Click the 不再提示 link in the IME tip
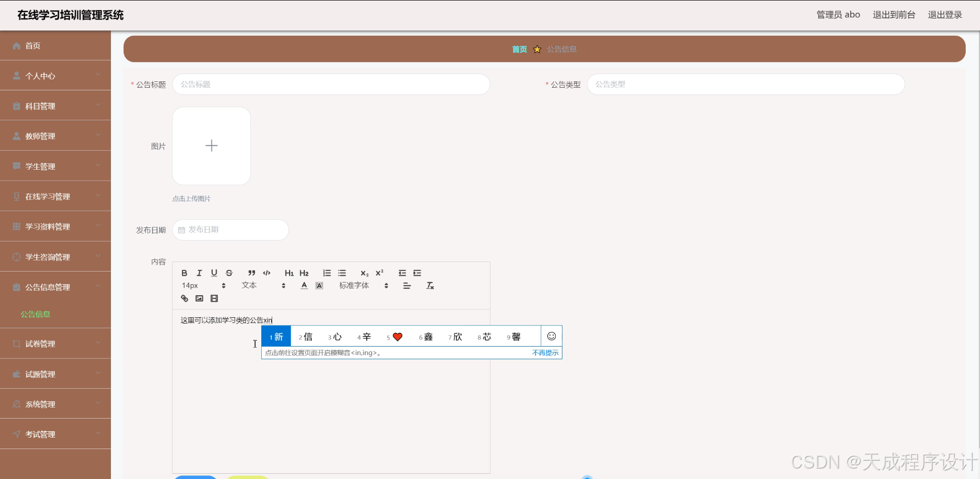980x479 pixels. click(x=545, y=352)
